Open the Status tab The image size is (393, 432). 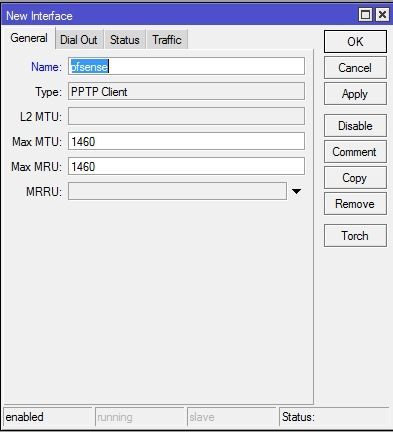coord(125,40)
